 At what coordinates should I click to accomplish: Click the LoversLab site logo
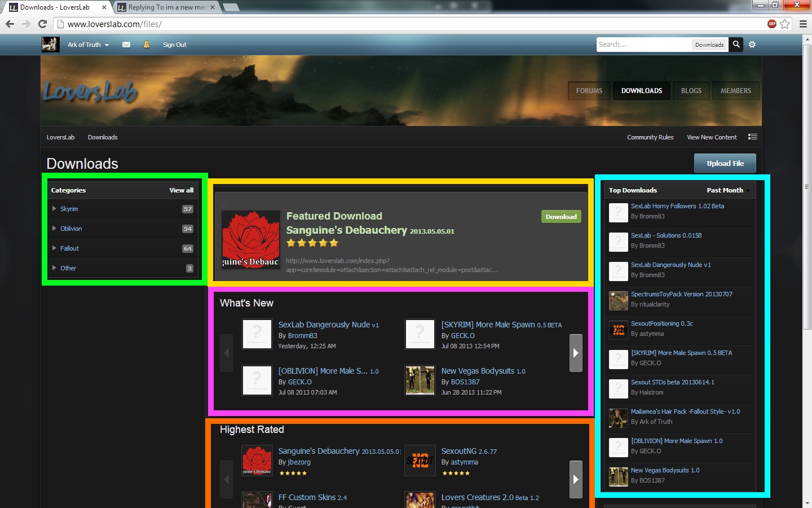[x=90, y=91]
